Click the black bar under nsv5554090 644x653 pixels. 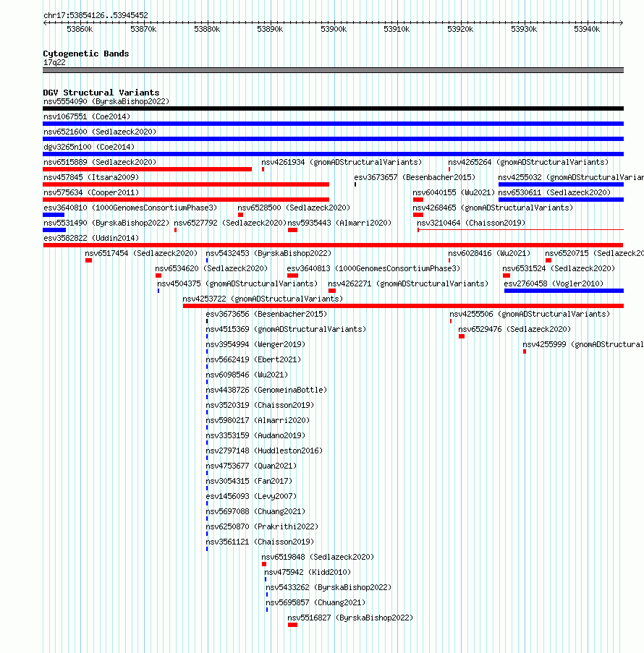click(x=333, y=108)
